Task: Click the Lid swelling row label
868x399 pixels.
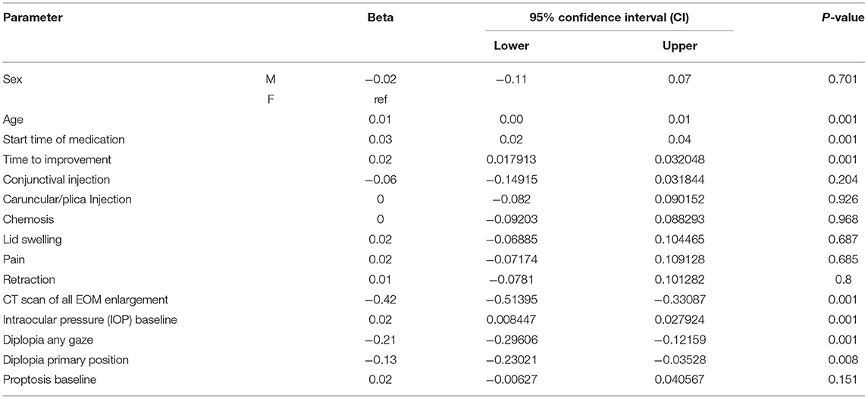Action: pos(33,240)
